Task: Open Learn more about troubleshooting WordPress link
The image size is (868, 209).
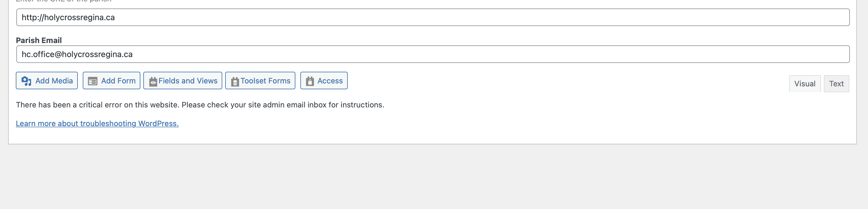Action: point(97,124)
